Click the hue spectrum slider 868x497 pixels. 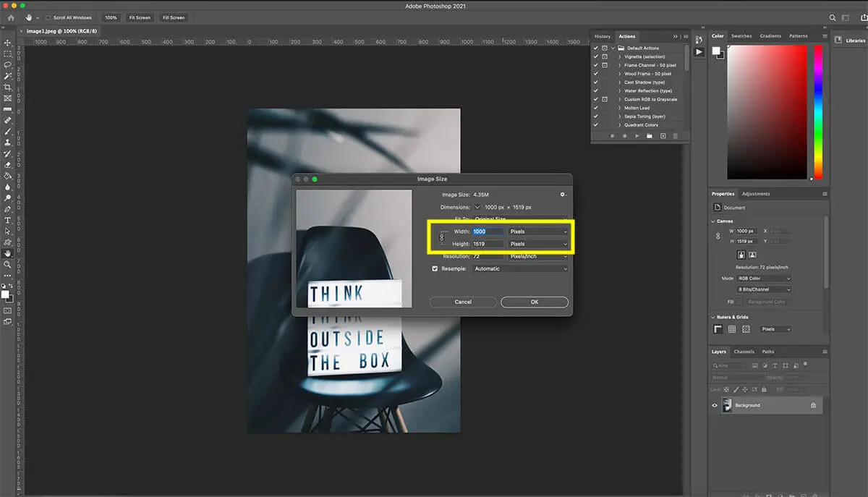click(818, 112)
